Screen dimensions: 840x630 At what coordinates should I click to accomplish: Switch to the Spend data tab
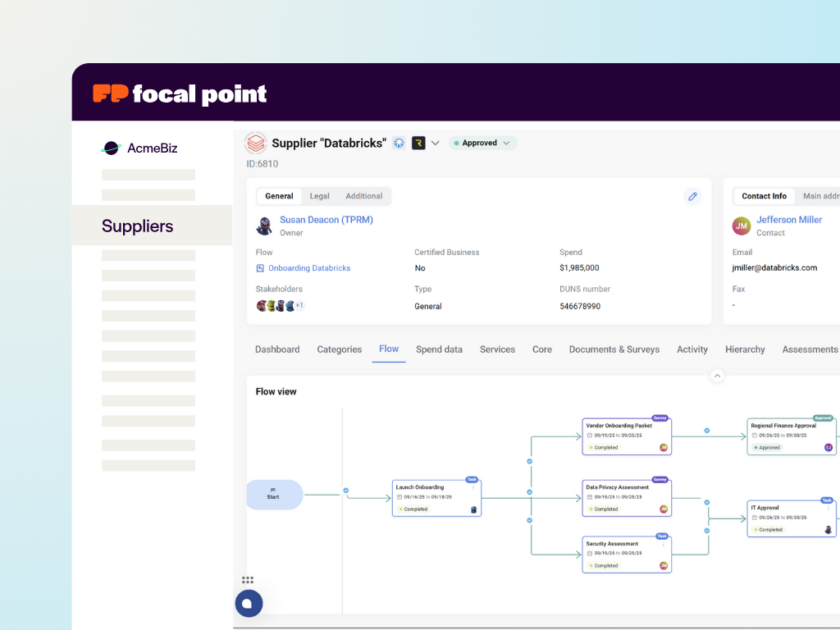point(439,349)
